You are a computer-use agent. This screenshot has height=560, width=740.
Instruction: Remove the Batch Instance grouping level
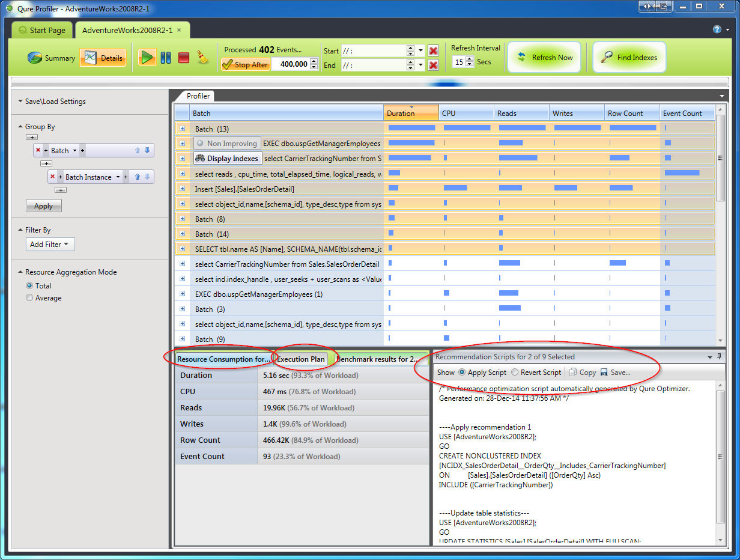pos(52,177)
